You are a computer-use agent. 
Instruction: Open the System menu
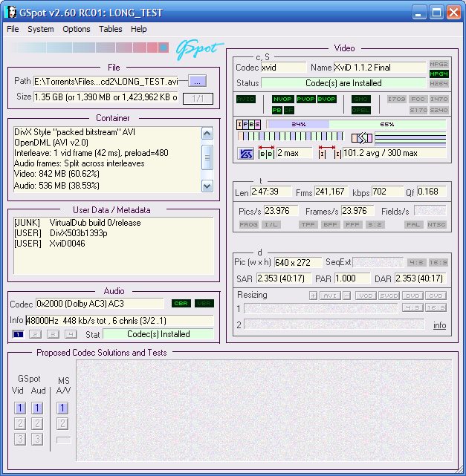pos(41,29)
